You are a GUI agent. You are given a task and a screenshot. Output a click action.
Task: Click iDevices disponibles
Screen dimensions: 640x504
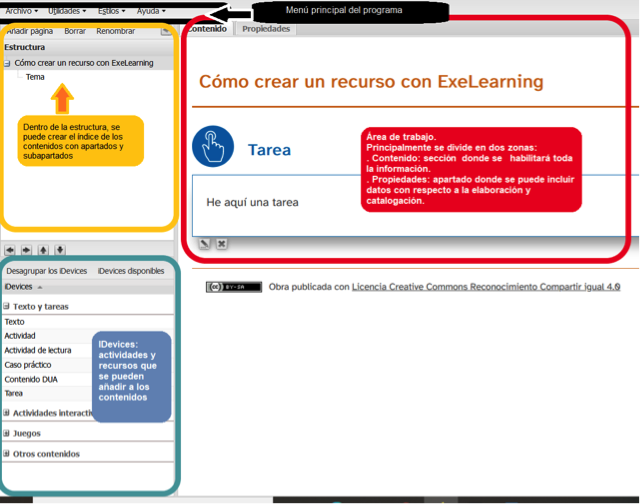131,271
